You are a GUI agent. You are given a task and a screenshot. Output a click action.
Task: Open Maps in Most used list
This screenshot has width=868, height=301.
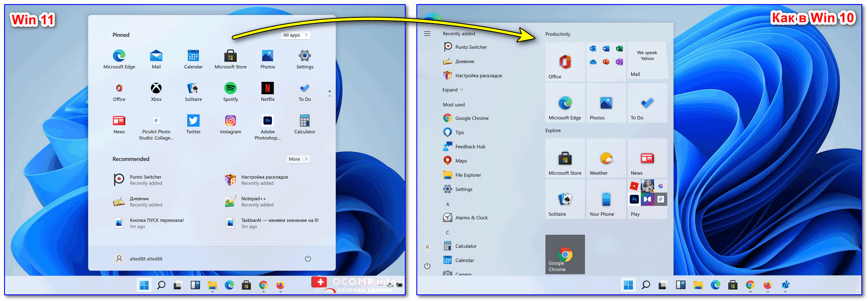coord(455,160)
